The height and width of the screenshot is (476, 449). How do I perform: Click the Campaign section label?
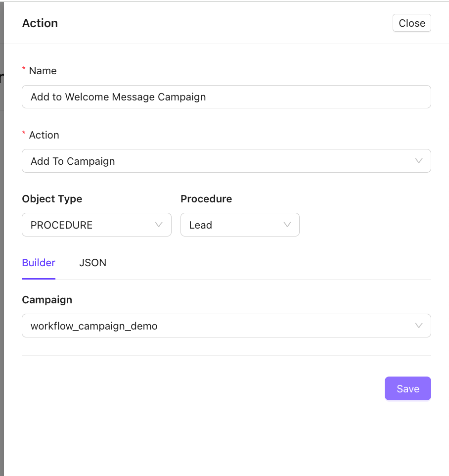46,300
